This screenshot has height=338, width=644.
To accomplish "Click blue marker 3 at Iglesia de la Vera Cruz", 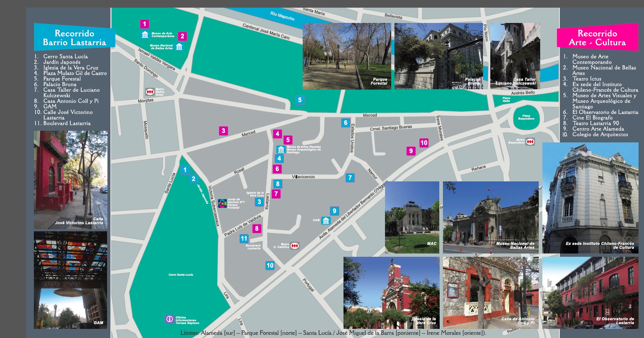I will (259, 202).
